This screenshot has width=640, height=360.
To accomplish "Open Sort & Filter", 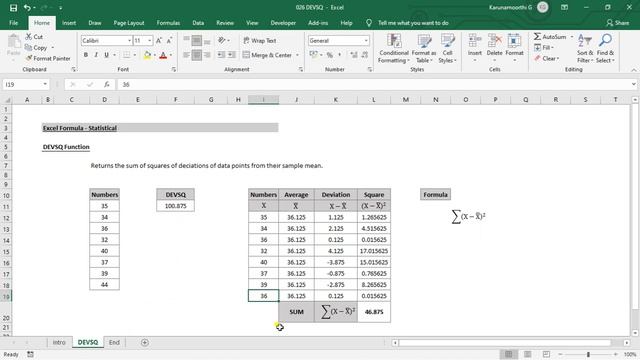I will click(x=585, y=48).
